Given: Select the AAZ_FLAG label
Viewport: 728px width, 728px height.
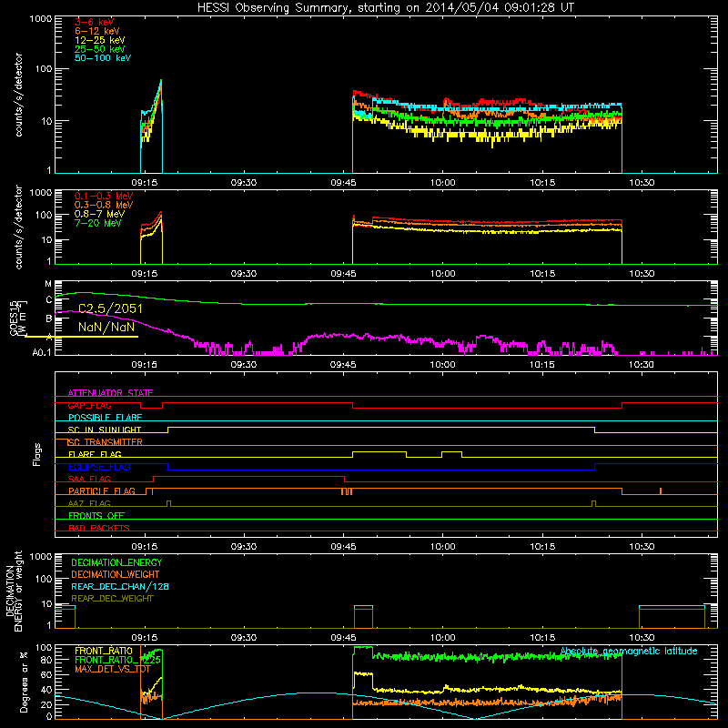Looking at the screenshot, I should click(x=89, y=503).
